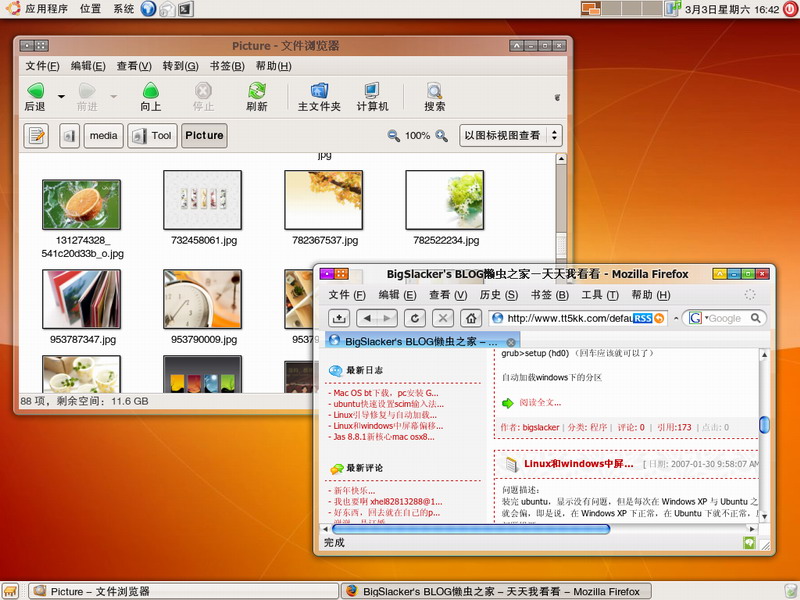Click the Firefox home button
Image resolution: width=800 pixels, height=600 pixels.
471,318
